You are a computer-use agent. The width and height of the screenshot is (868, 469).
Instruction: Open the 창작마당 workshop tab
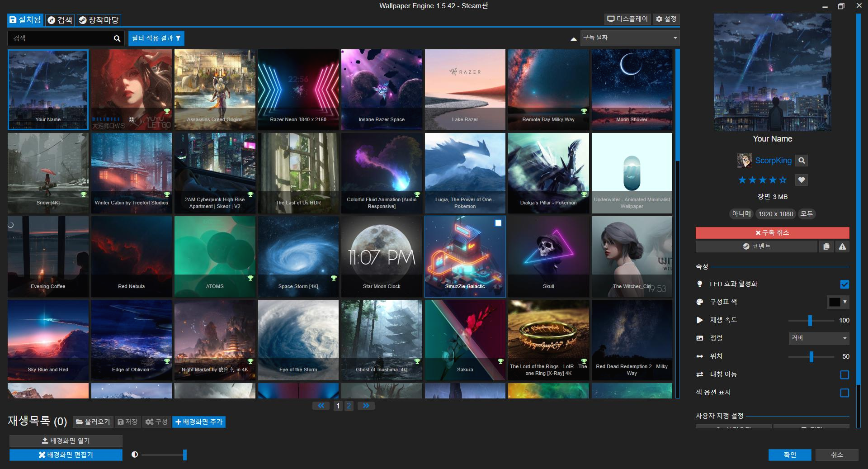99,20
